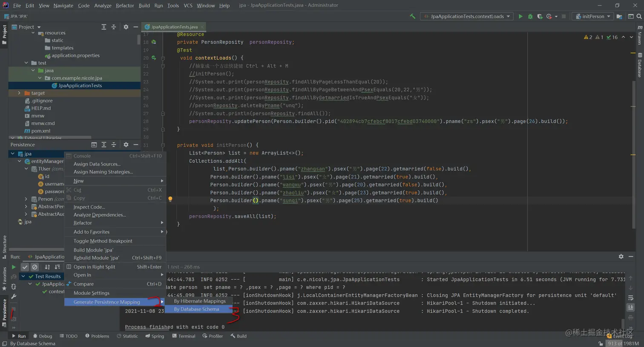Run JpaApplicationTests.contextLoads with green play icon
Viewport: 644px width, 347px height.
[x=520, y=16]
